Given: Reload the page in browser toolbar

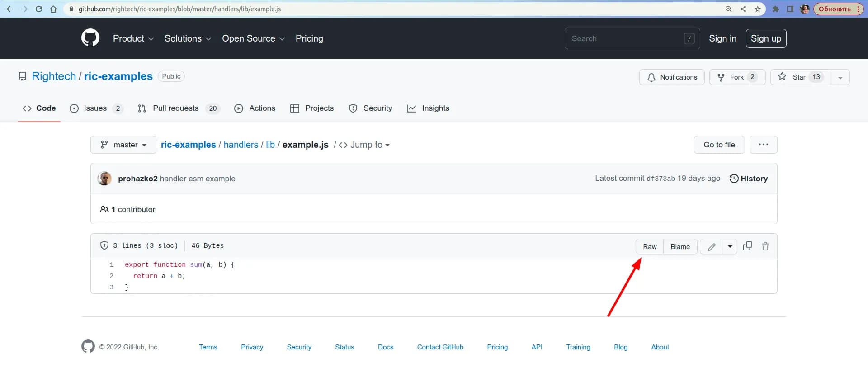Looking at the screenshot, I should [x=39, y=9].
